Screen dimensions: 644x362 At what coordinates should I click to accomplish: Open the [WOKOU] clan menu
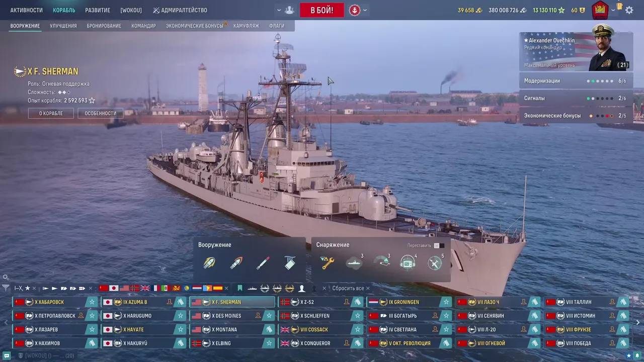pyautogui.click(x=131, y=10)
